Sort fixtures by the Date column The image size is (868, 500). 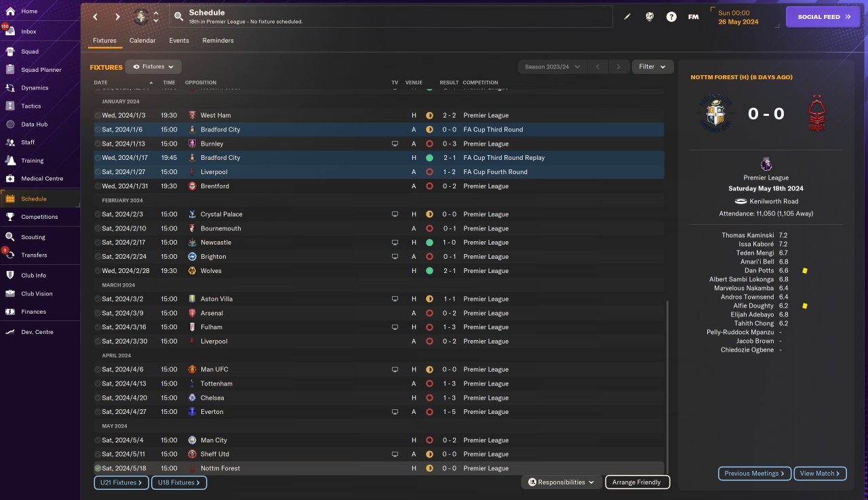[x=100, y=83]
